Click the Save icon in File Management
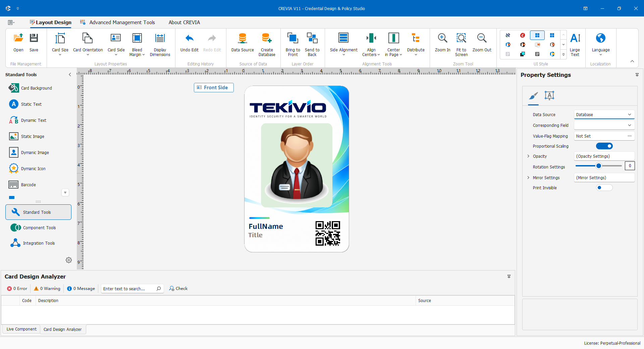This screenshot has width=644, height=349. 34,38
